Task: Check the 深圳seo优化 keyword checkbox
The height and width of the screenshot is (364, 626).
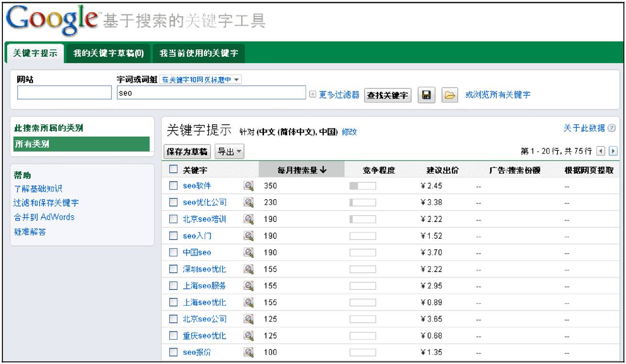Action: coord(173,270)
